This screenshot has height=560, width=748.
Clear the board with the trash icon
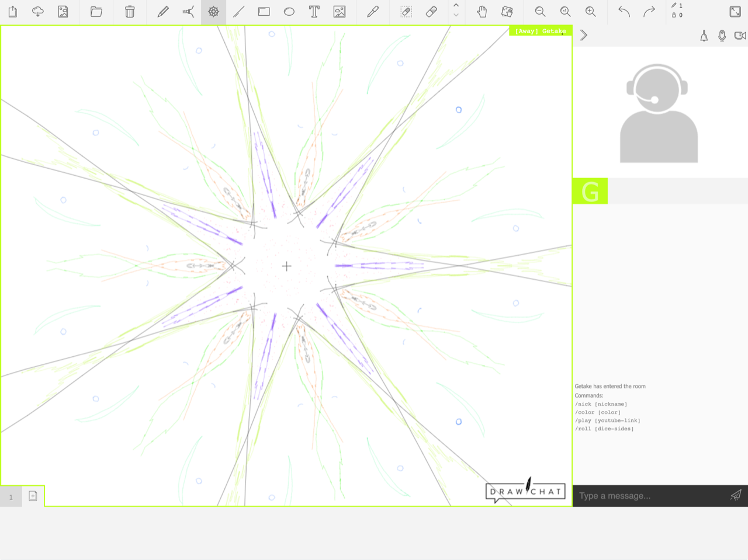point(130,12)
